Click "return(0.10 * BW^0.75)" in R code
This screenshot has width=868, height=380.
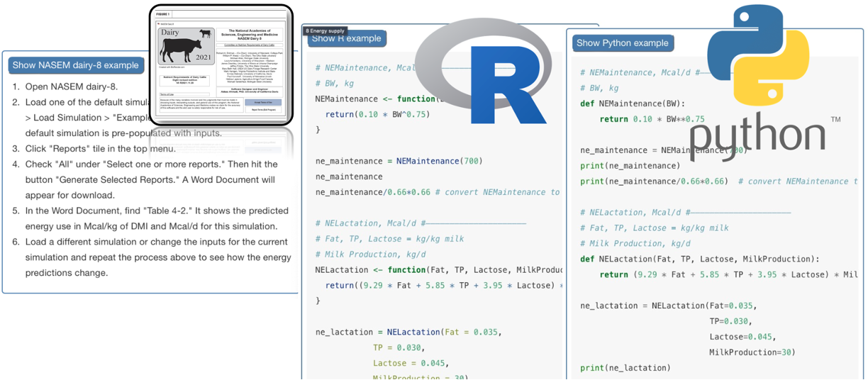(377, 114)
